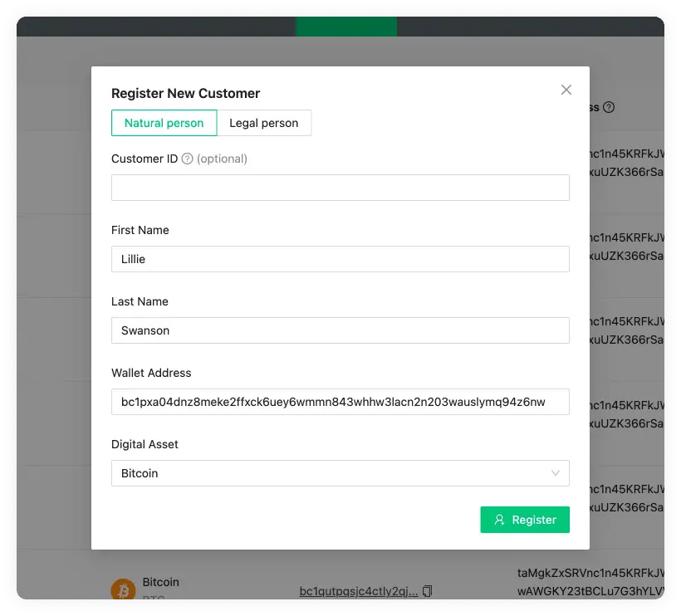Click the help icon in the address column header
This screenshot has height=616, width=681.
pyautogui.click(x=608, y=107)
